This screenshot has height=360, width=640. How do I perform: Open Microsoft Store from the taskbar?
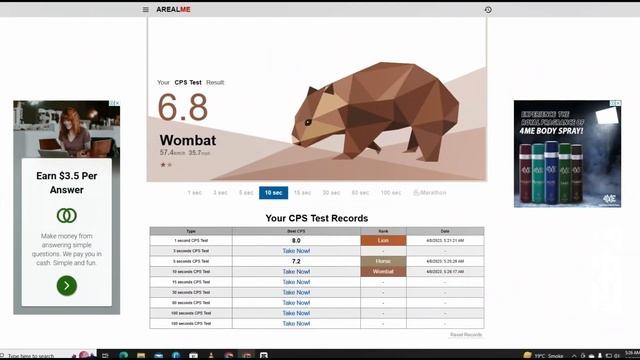[x=193, y=356]
